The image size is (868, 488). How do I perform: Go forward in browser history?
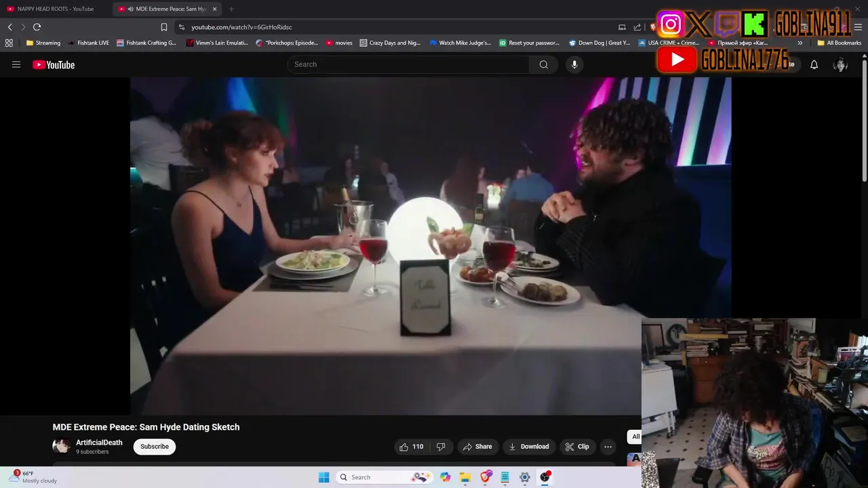23,27
